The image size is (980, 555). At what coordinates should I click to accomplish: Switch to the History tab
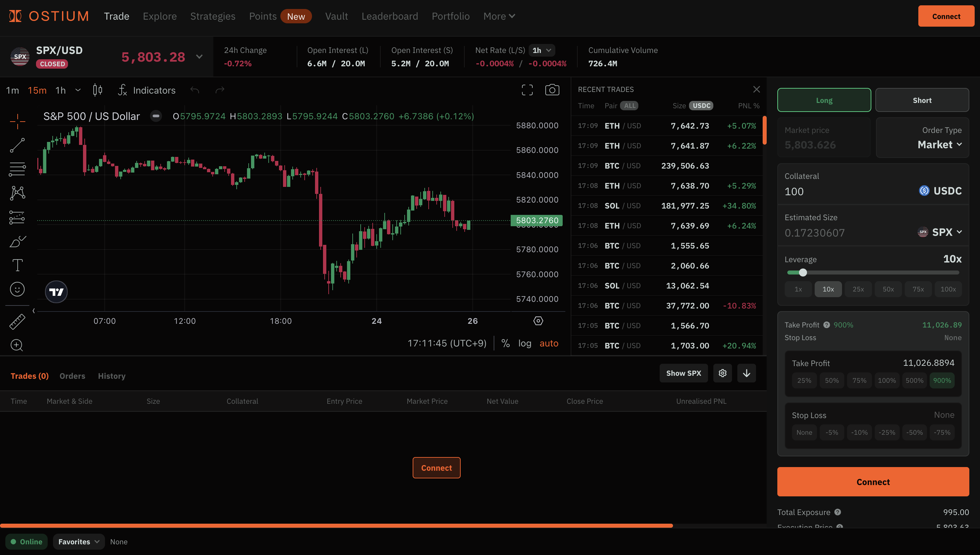click(112, 376)
